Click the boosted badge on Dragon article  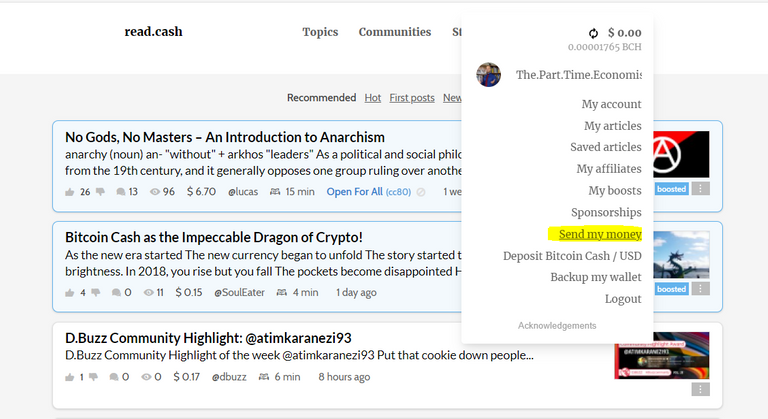click(671, 289)
